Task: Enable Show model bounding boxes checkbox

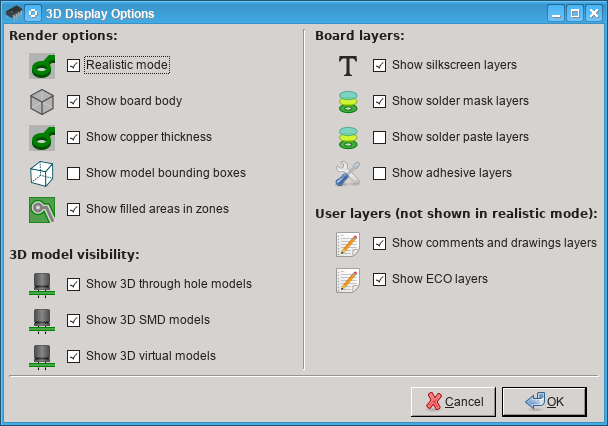Action: (x=73, y=173)
